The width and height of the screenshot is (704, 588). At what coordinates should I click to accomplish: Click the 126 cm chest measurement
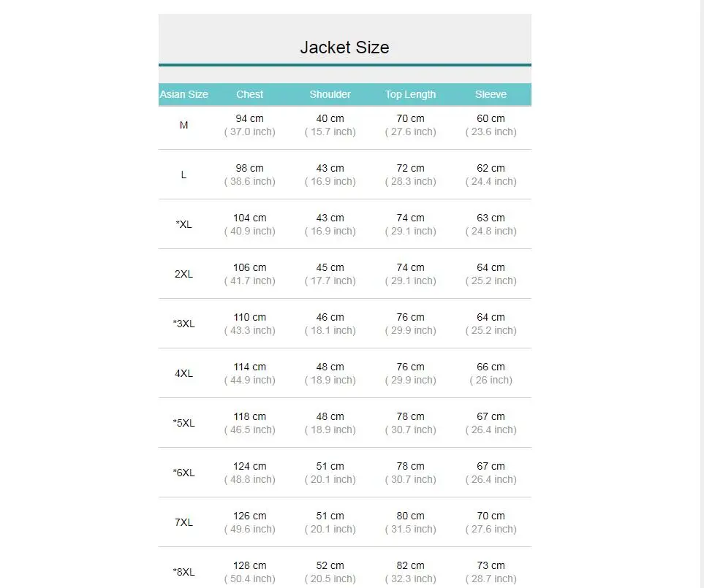(249, 516)
